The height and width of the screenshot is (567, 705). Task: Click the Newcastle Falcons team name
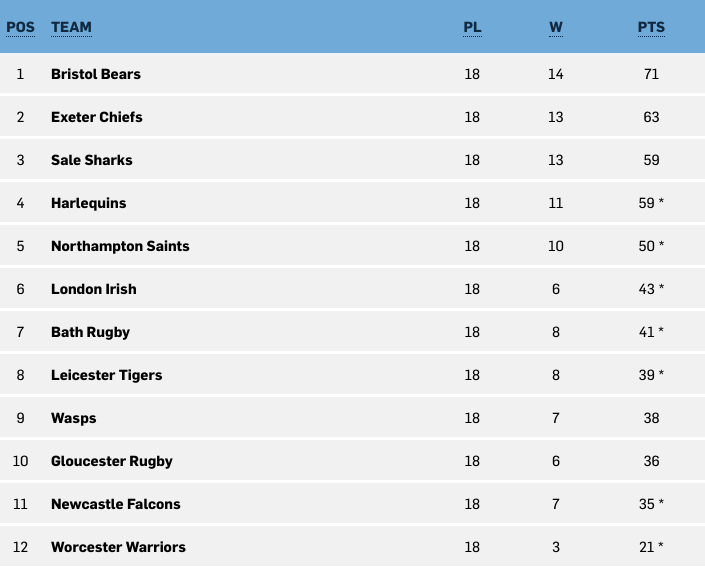pos(116,504)
